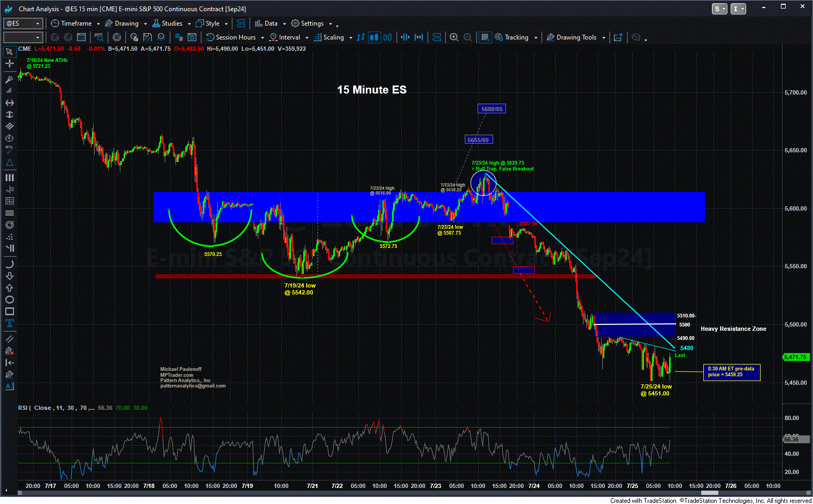
Task: Expand the Drawing dropdown arrow
Action: [145, 24]
